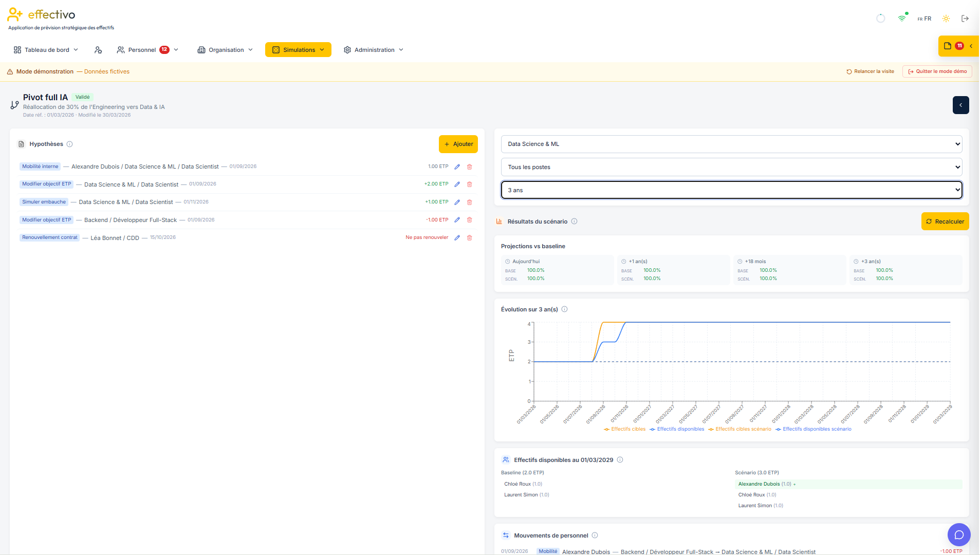Open the 3 ans duration dropdown
Viewport: 980px width, 555px height.
coord(731,190)
